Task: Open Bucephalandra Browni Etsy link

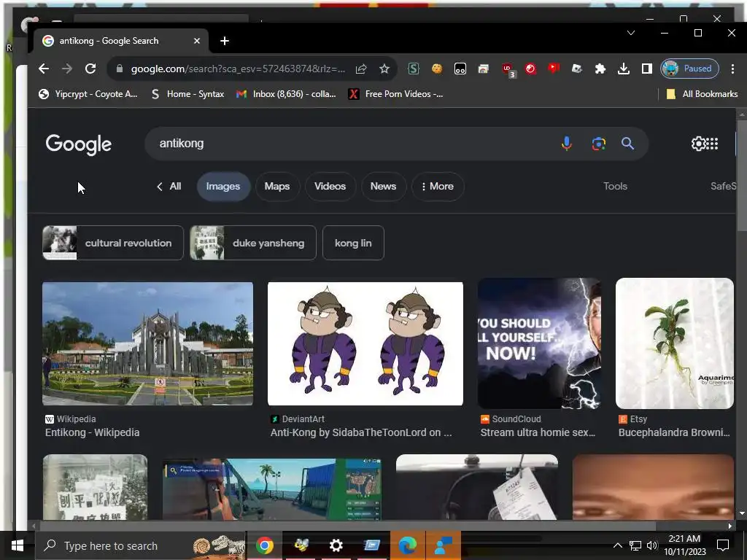Action: [674, 432]
